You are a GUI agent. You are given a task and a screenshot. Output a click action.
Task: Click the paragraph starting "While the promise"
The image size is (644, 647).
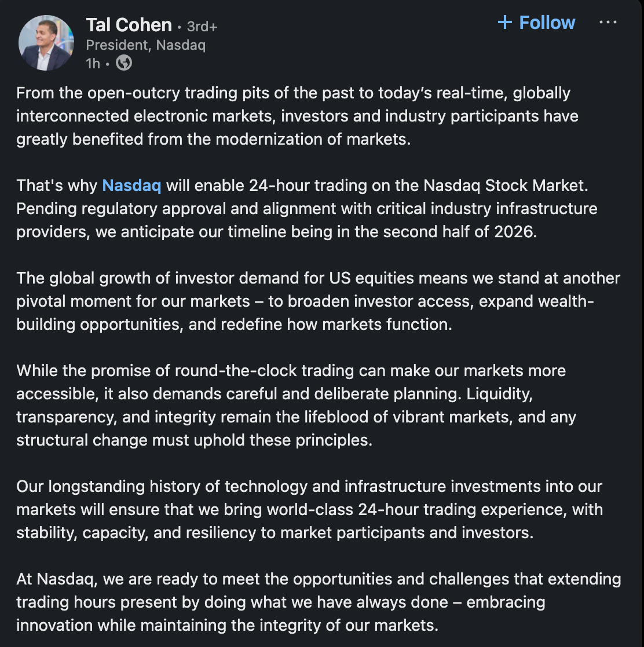(x=296, y=405)
